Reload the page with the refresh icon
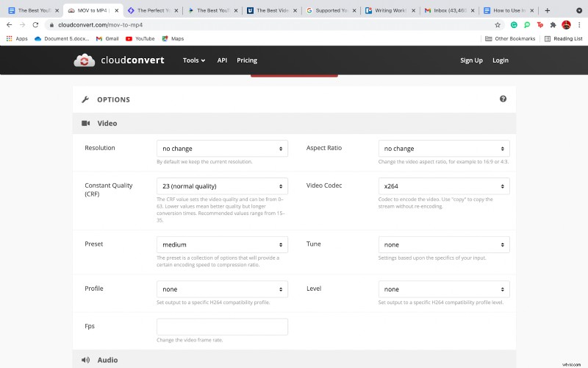 pos(35,25)
